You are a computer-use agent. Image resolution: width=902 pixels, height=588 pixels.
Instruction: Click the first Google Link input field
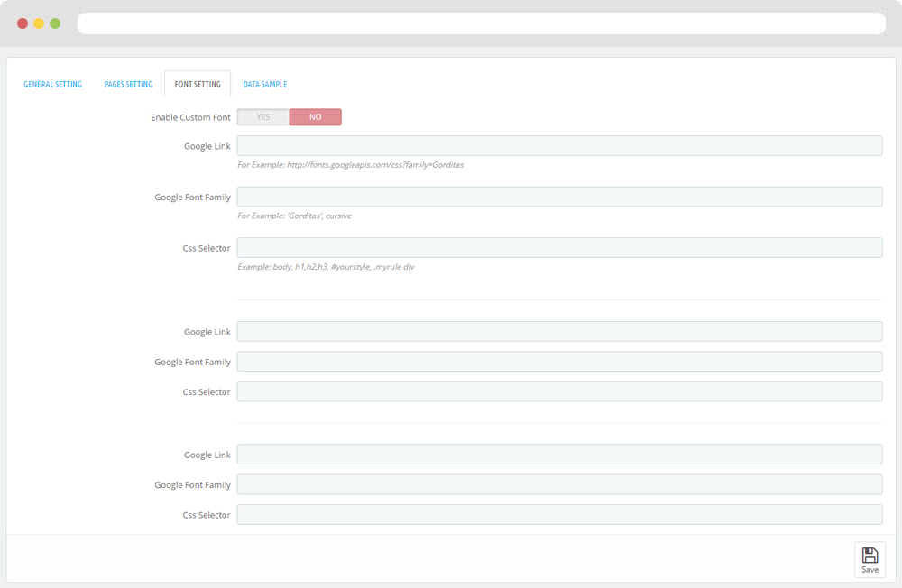pos(559,146)
